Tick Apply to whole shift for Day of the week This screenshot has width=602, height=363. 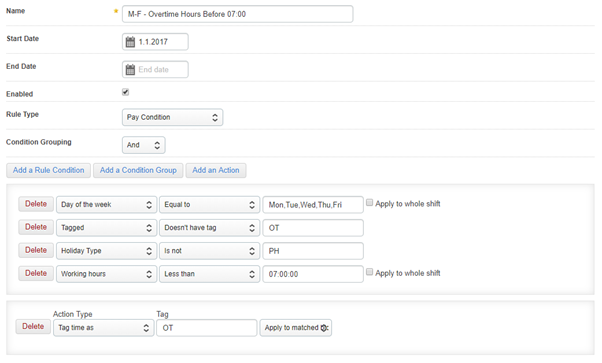[x=369, y=202]
